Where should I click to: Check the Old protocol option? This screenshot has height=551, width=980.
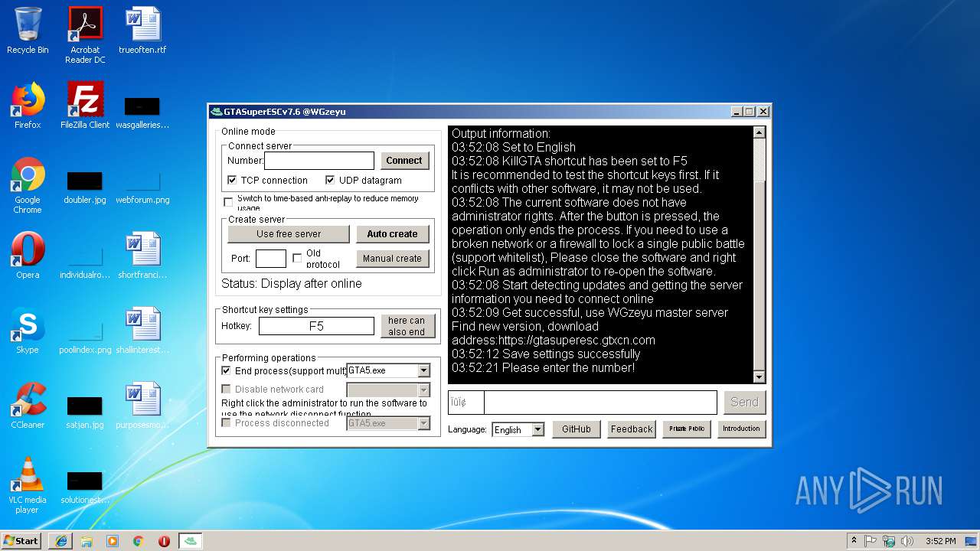click(297, 259)
